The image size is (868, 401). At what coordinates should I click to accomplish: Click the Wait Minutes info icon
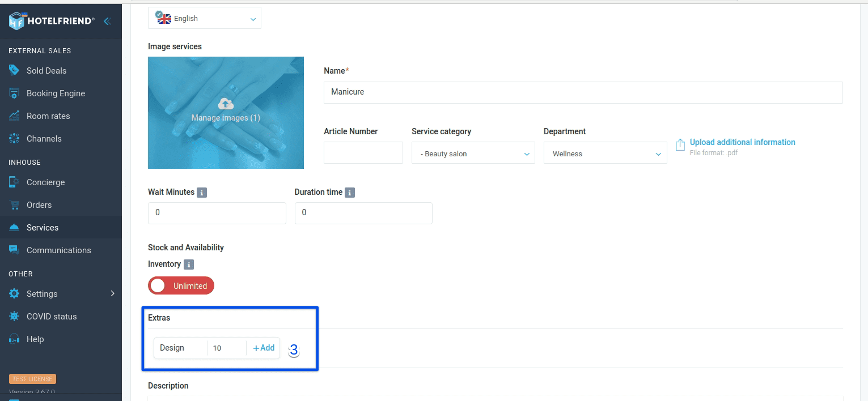[202, 193]
